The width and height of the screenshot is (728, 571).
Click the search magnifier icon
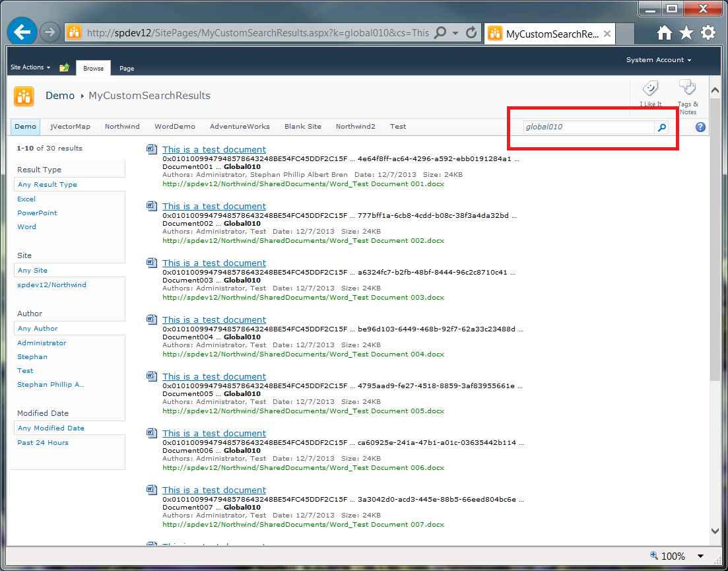662,127
